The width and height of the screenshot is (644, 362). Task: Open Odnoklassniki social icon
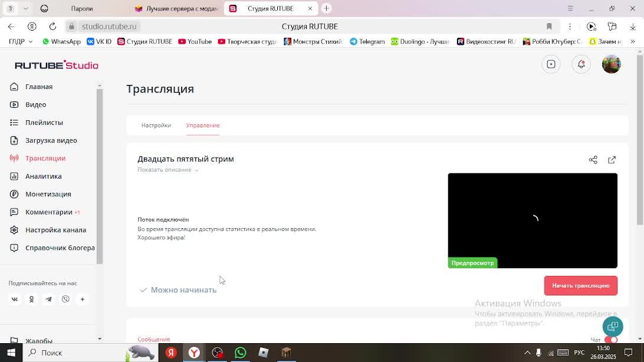(x=32, y=299)
